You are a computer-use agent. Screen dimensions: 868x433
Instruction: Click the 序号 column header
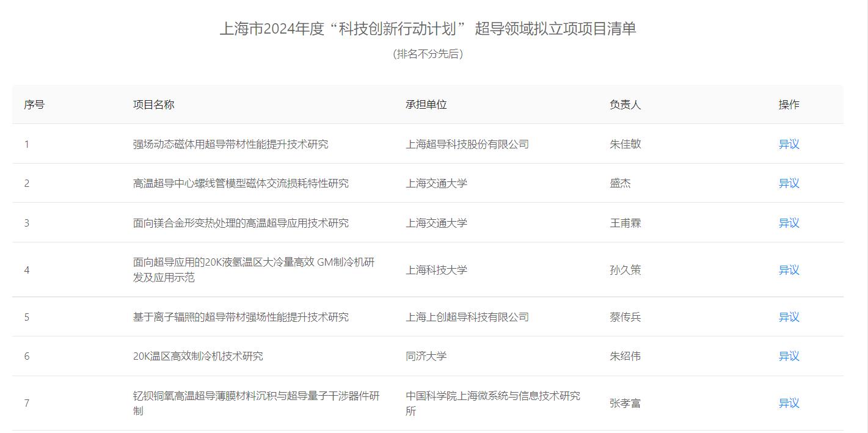click(34, 104)
